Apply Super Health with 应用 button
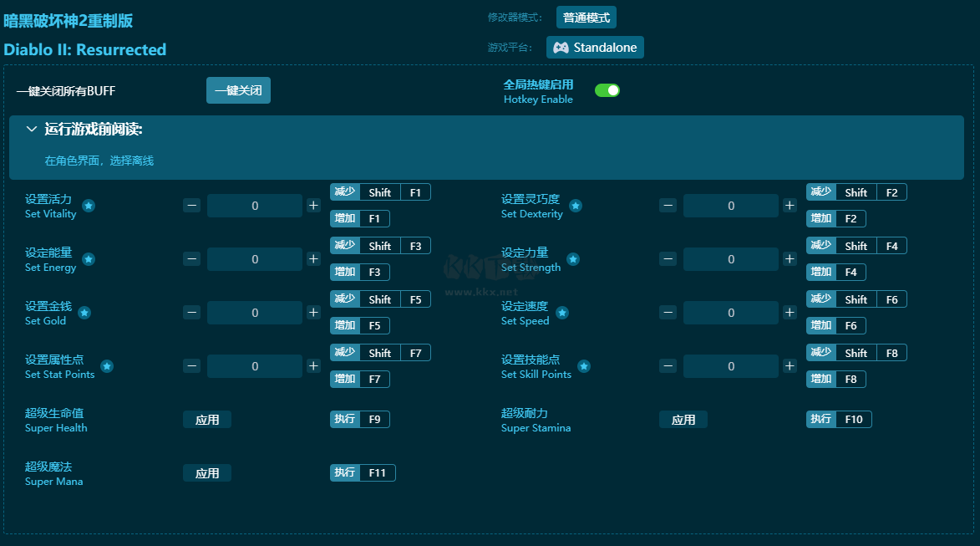 click(207, 420)
